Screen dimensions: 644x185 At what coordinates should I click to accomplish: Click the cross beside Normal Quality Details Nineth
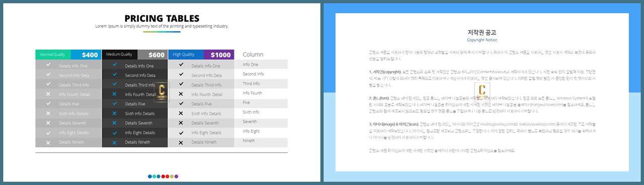(48, 142)
